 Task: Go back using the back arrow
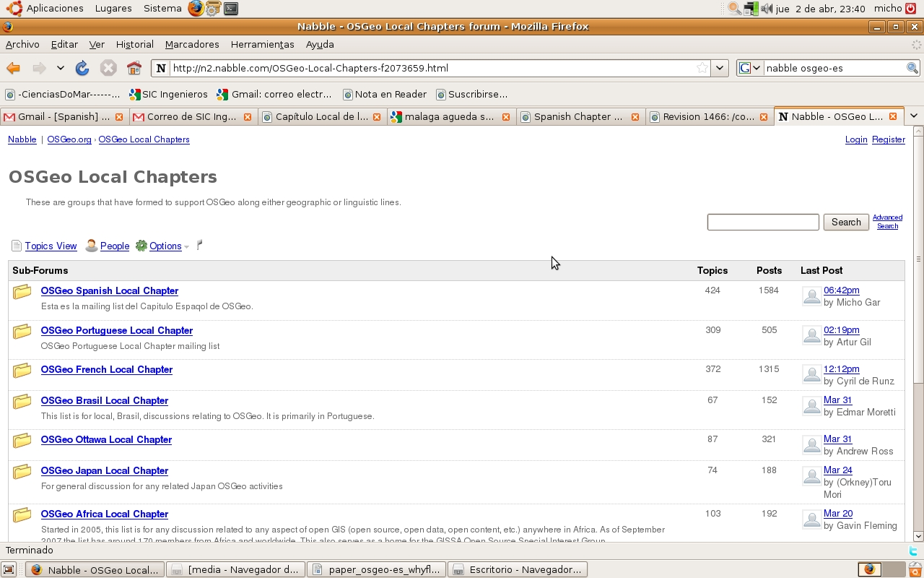[x=13, y=68]
